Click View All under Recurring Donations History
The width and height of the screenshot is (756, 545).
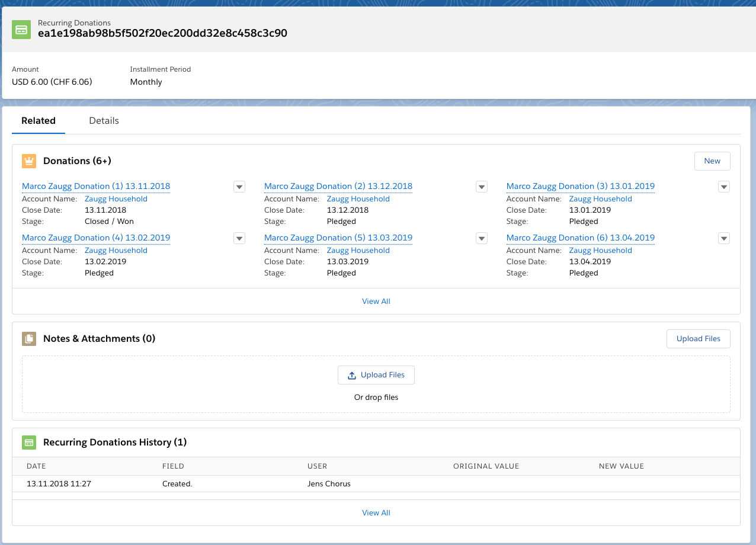tap(376, 513)
